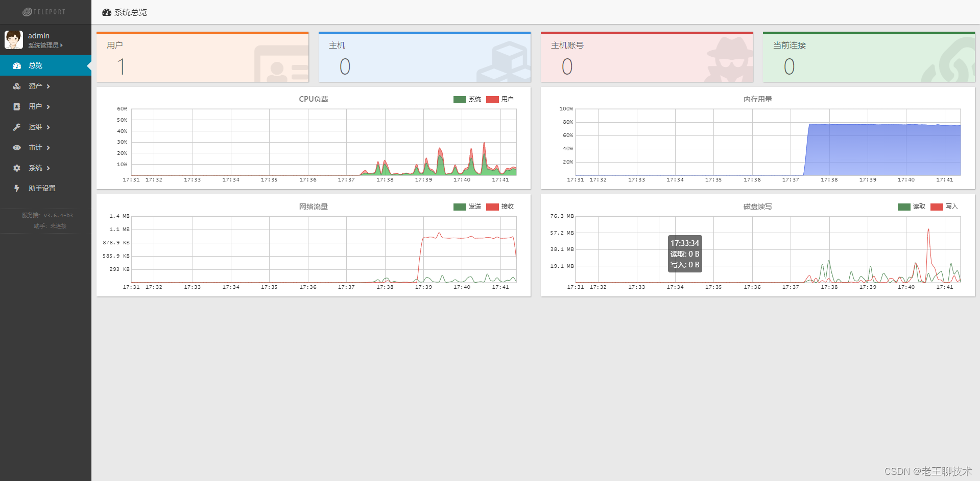Open the admin avatar picture
Image resolution: width=980 pixels, height=481 pixels.
point(14,40)
